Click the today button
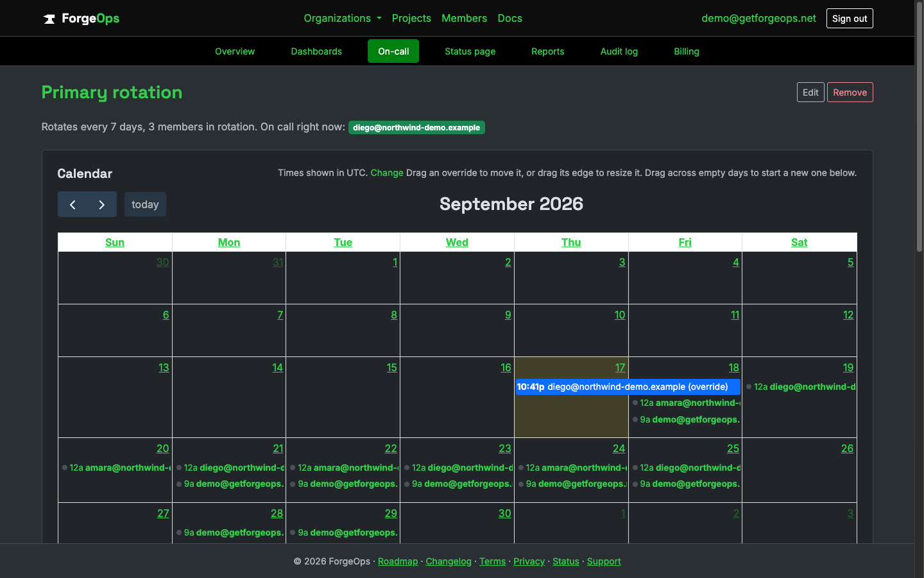The width and height of the screenshot is (924, 578). pos(145,204)
